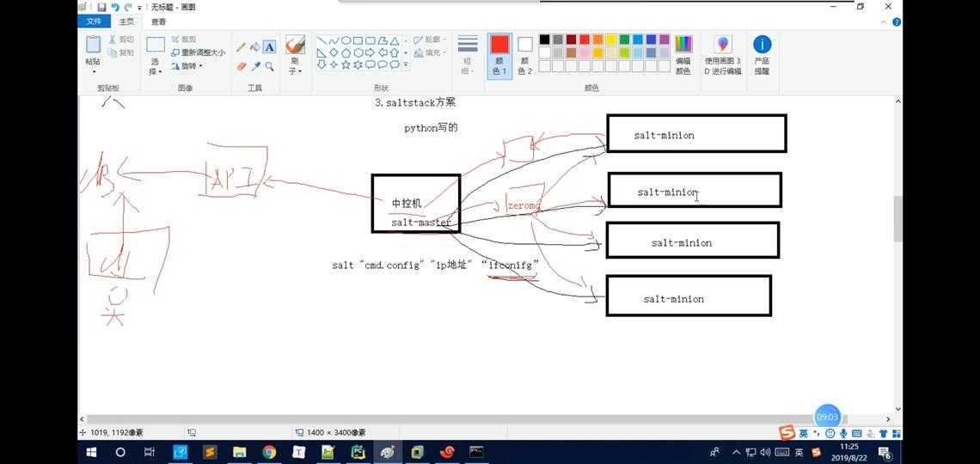Open the line Size (粗细) dropdown
Screen dimensions: 980x464
[468, 55]
